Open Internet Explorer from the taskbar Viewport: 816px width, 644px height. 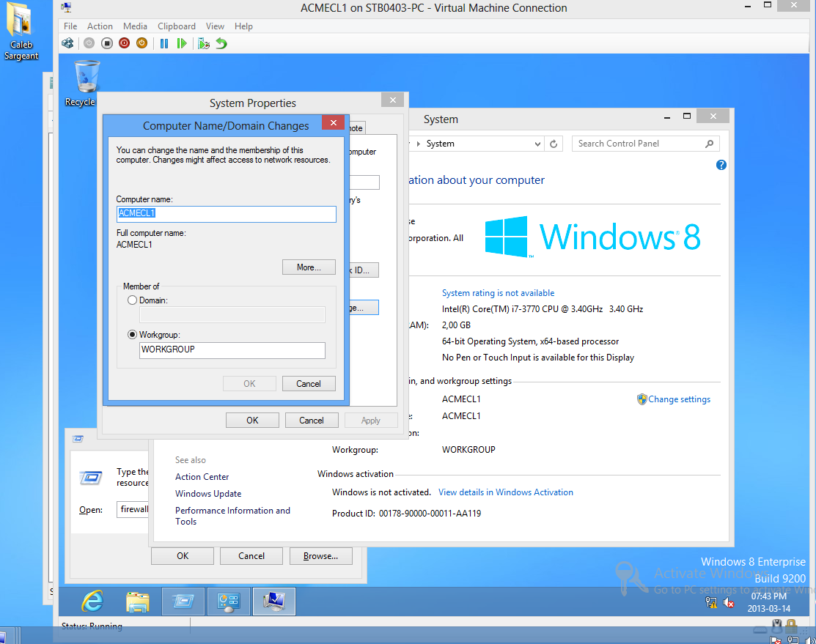point(92,602)
